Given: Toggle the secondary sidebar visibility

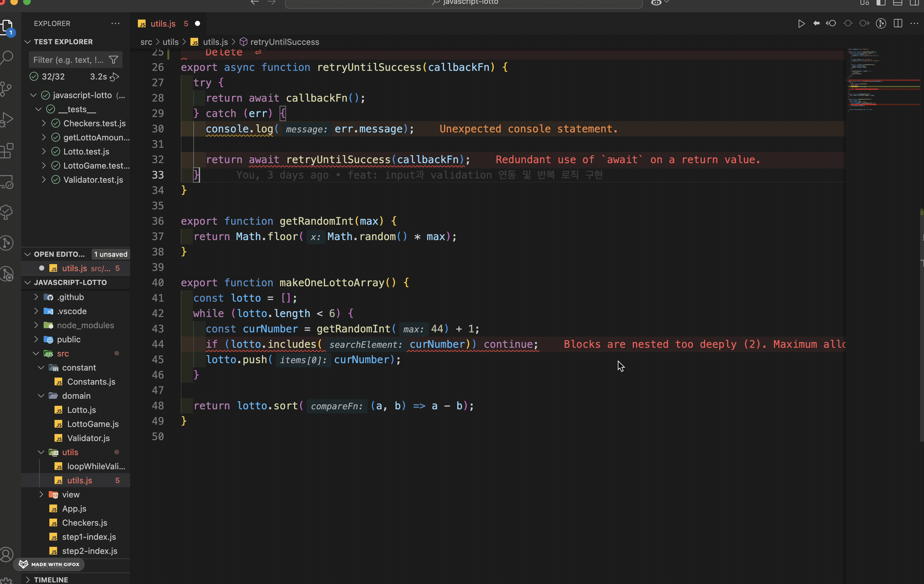Looking at the screenshot, I should click(x=914, y=3).
